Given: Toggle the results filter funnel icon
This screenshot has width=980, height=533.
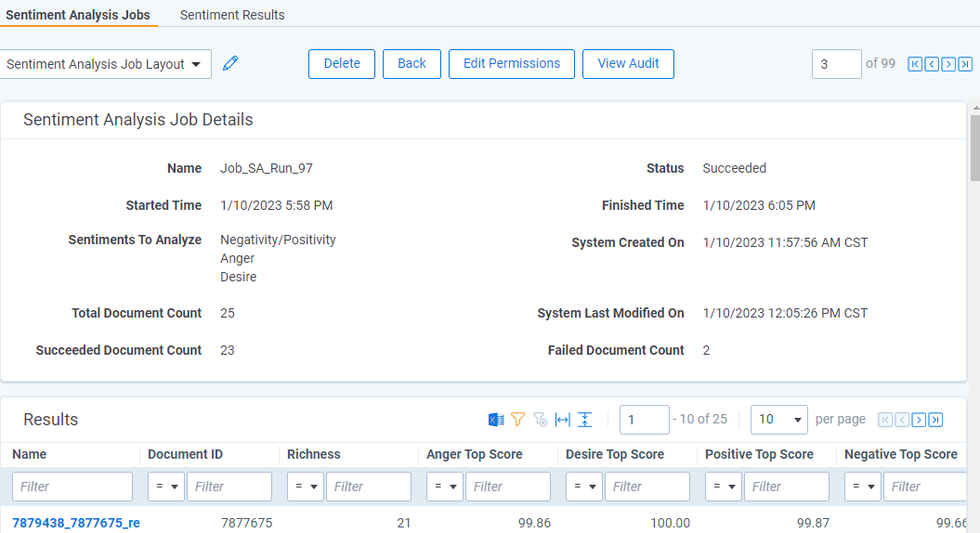Looking at the screenshot, I should click(517, 420).
